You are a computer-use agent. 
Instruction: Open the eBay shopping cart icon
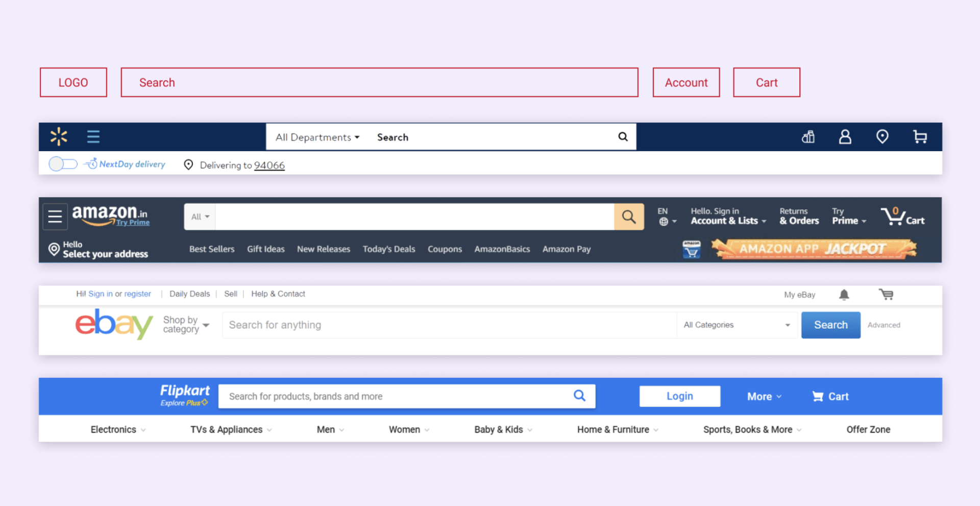click(x=886, y=294)
